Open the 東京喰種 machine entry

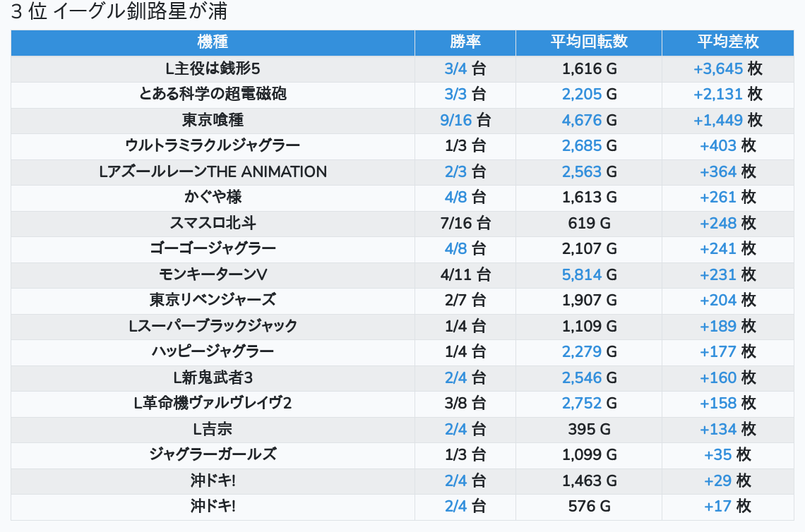pos(213,120)
